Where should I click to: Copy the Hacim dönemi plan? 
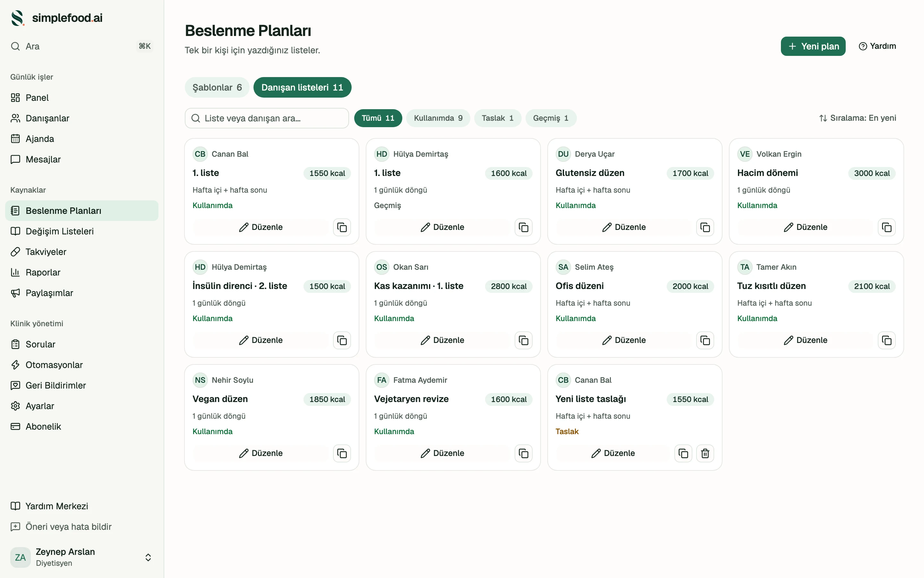[x=886, y=227]
